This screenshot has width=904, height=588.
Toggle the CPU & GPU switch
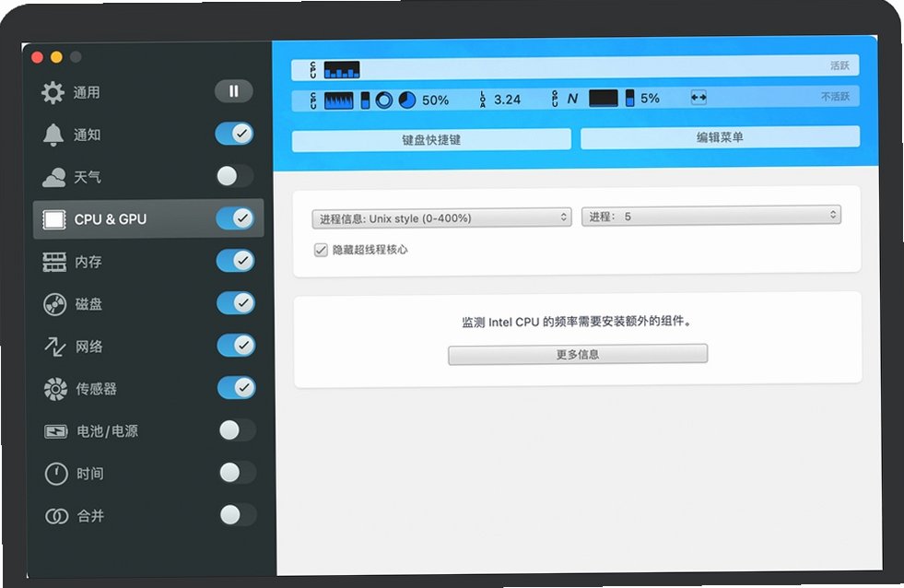tap(235, 218)
